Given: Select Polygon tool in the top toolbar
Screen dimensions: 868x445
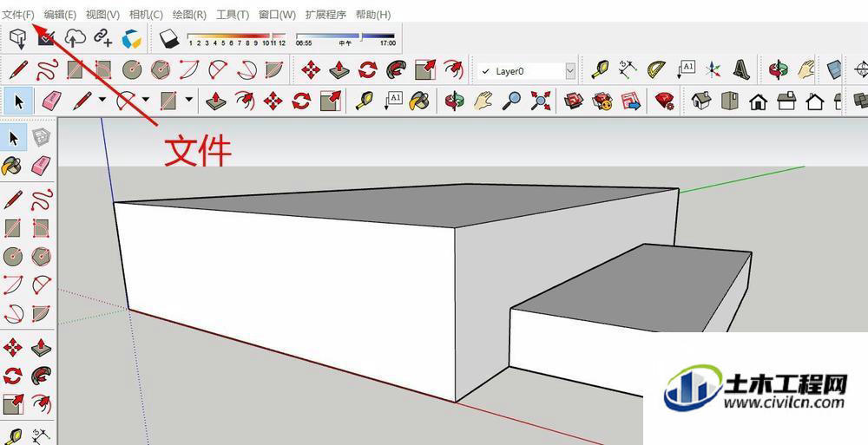Looking at the screenshot, I should (161, 70).
